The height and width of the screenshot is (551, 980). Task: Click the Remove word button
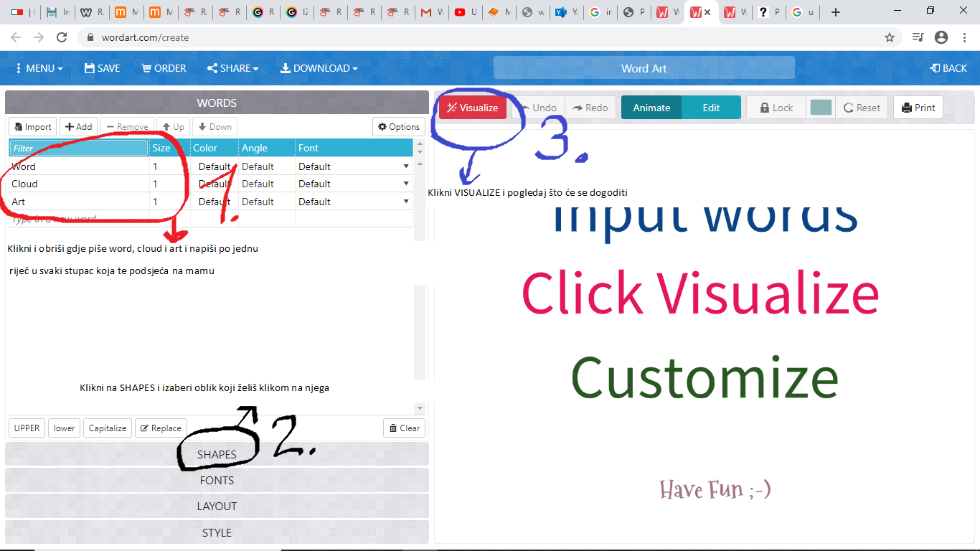tap(127, 127)
